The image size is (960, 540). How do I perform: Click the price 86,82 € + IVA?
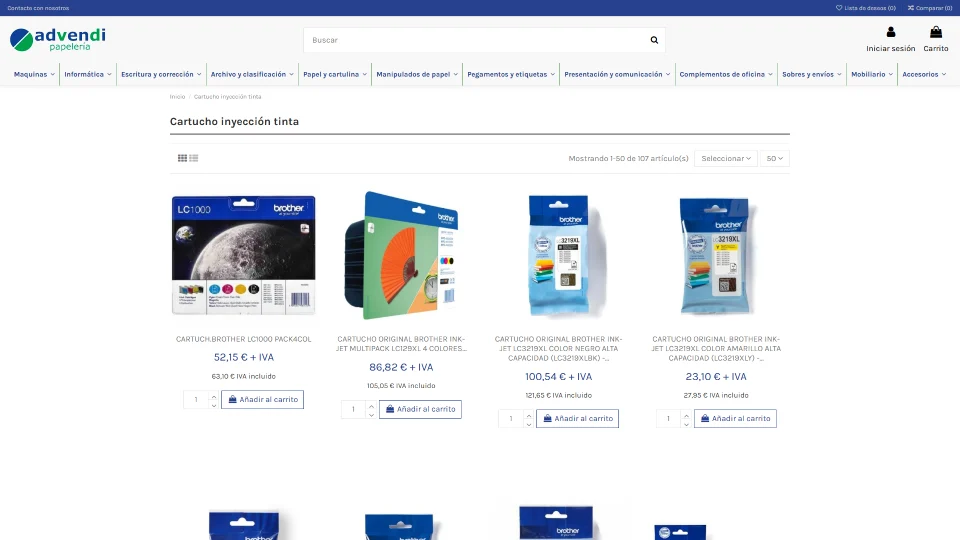(401, 367)
